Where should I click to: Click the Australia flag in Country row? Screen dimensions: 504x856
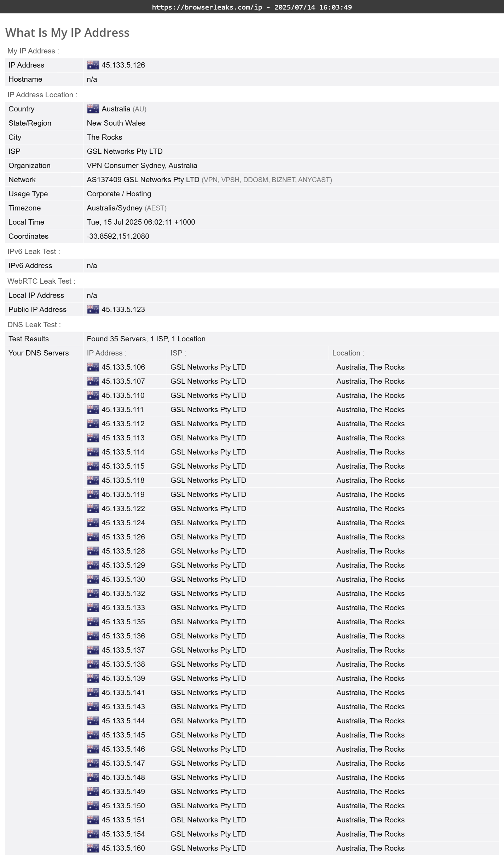93,109
